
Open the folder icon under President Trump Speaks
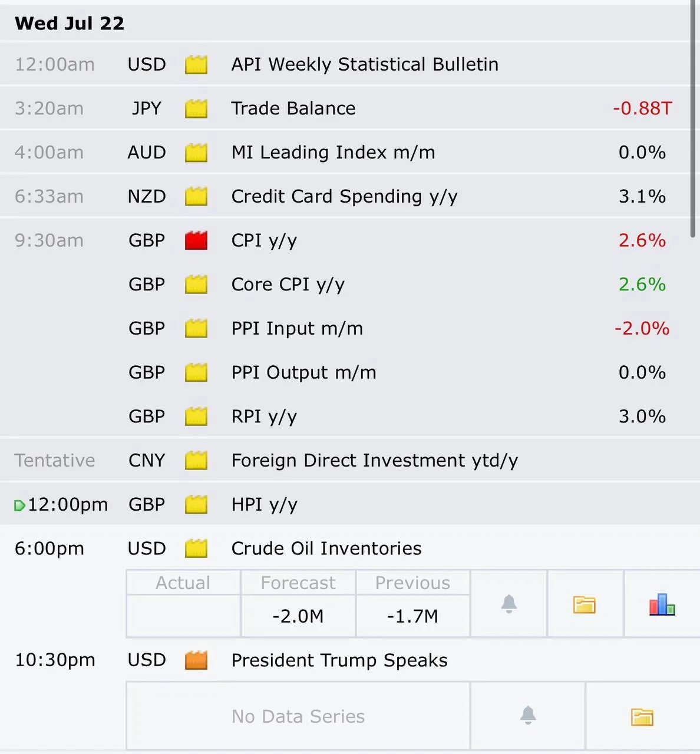coord(642,716)
